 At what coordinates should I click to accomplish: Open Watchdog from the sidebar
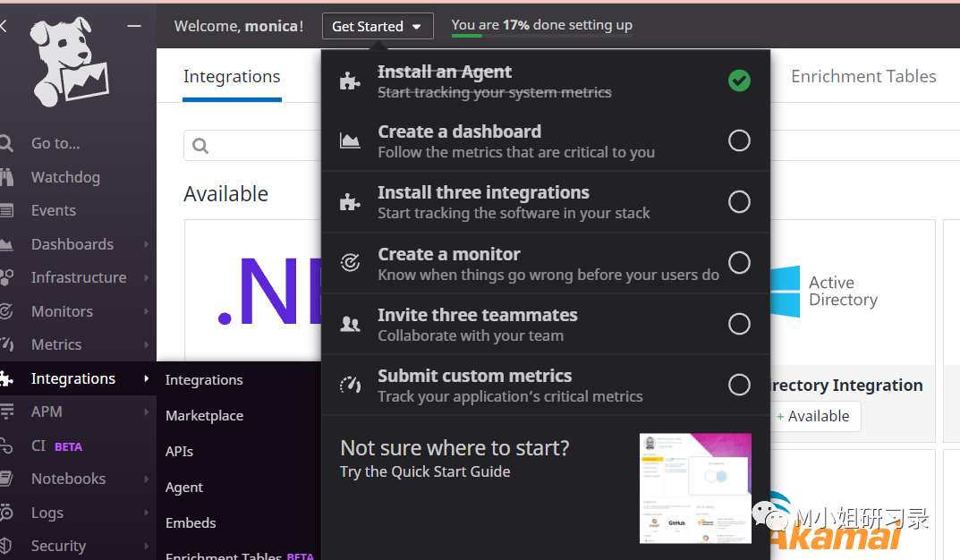(x=65, y=177)
